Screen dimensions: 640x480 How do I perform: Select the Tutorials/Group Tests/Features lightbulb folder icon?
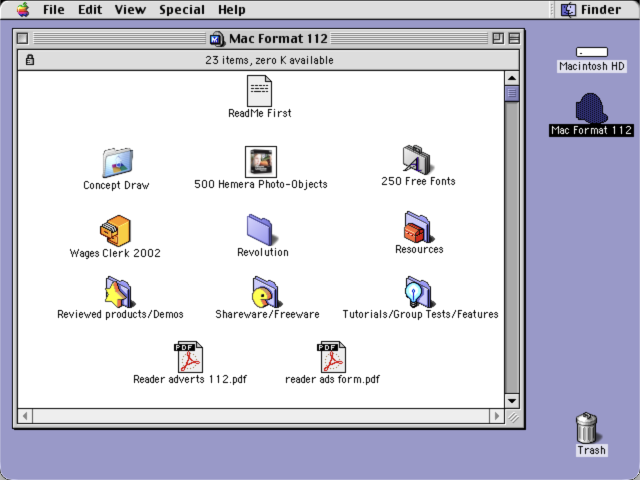[418, 292]
